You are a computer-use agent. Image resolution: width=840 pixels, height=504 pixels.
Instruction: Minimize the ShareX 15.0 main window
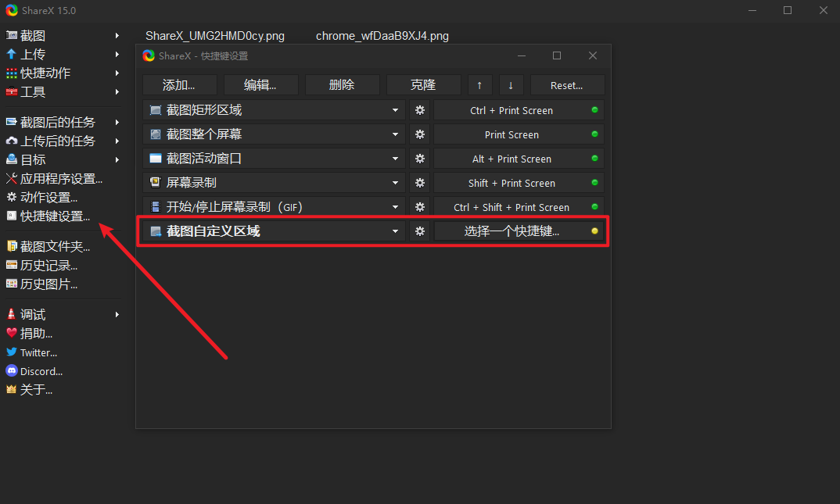pos(752,10)
